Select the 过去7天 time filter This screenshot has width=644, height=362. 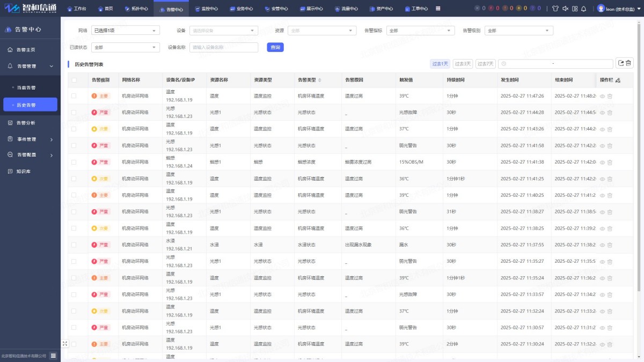click(486, 64)
